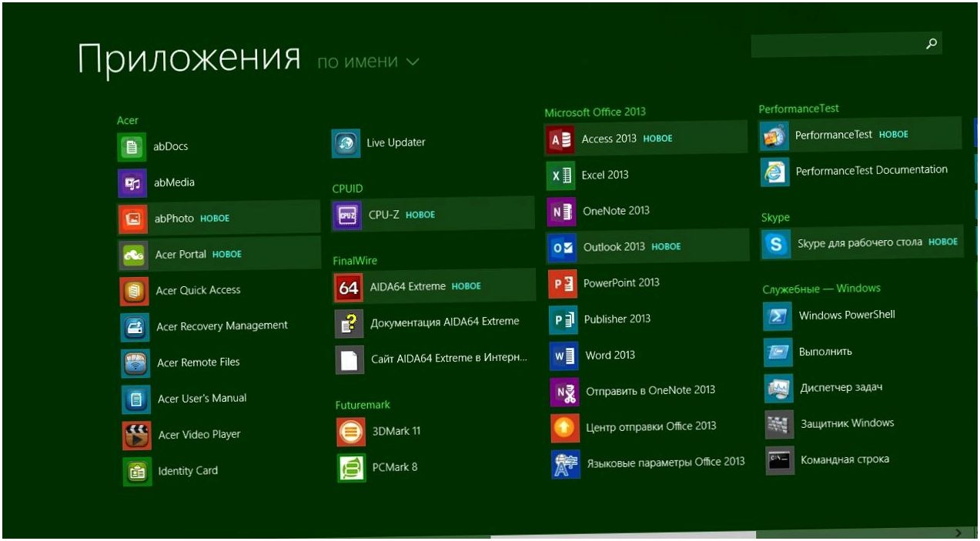Open Acer User's Manual icon
This screenshot has width=980, height=541.
coord(136,399)
